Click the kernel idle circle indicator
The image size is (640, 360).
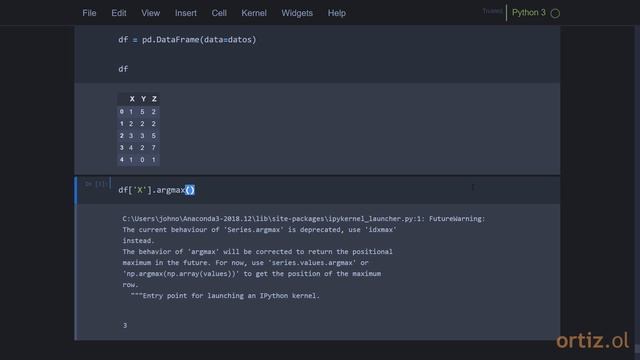click(x=555, y=13)
